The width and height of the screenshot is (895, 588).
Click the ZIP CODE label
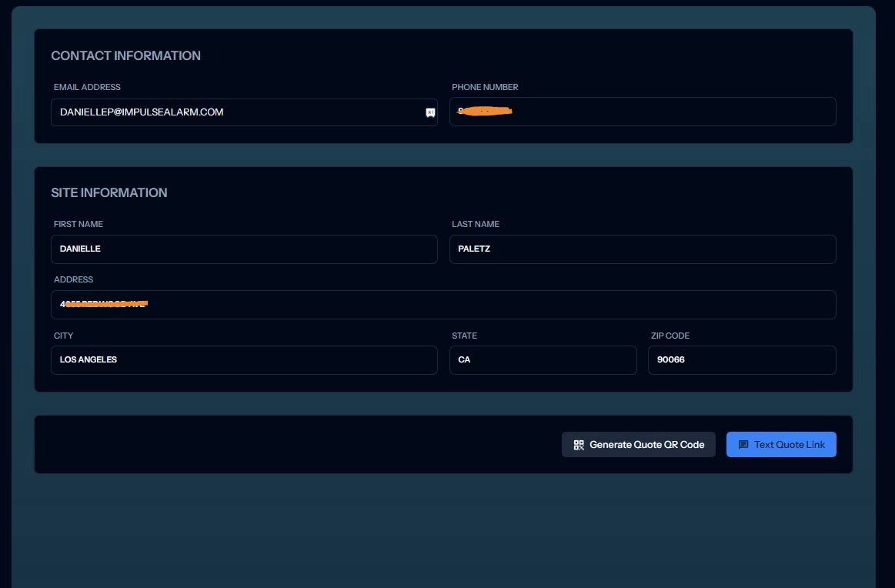[670, 336]
